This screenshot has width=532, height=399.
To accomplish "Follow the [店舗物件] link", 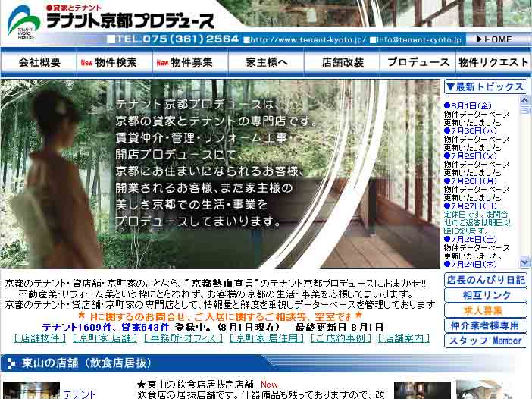I will coord(40,338).
